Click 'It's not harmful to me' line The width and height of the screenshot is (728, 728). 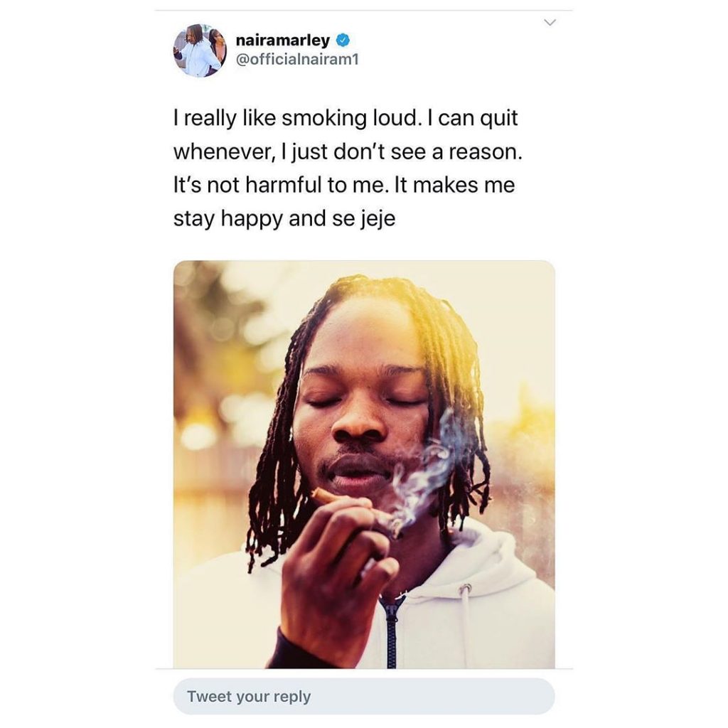279,186
